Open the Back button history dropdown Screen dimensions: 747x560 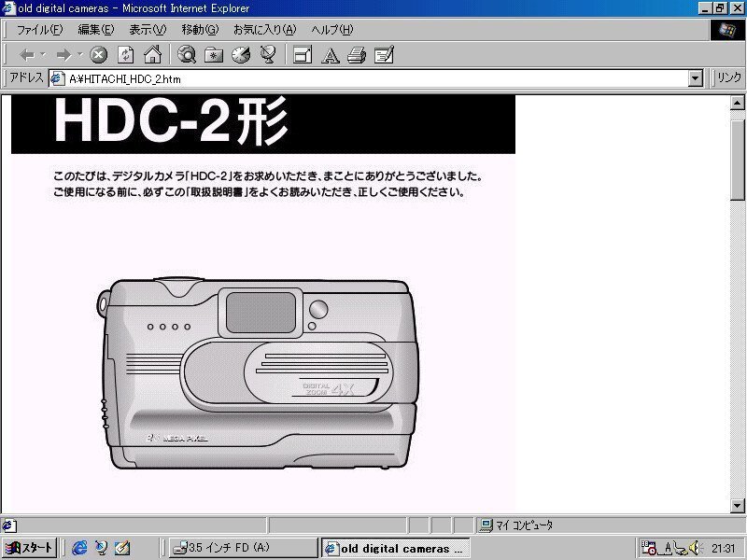44,54
